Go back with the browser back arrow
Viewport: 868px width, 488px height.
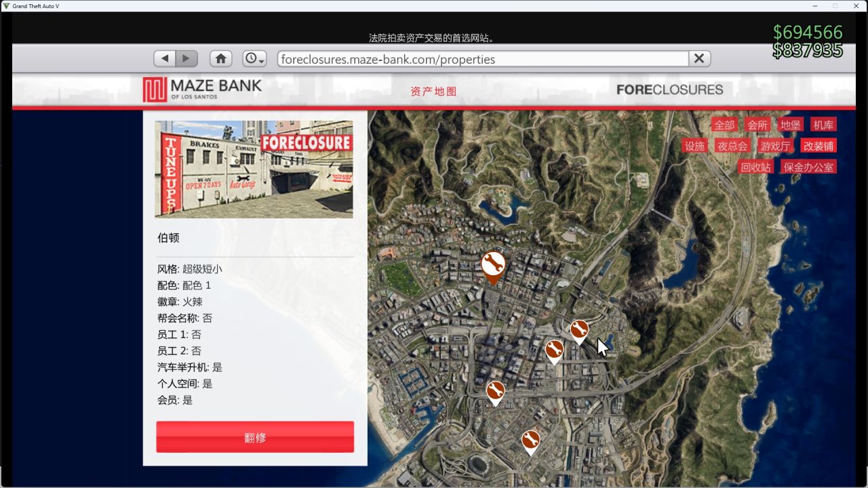[x=165, y=59]
